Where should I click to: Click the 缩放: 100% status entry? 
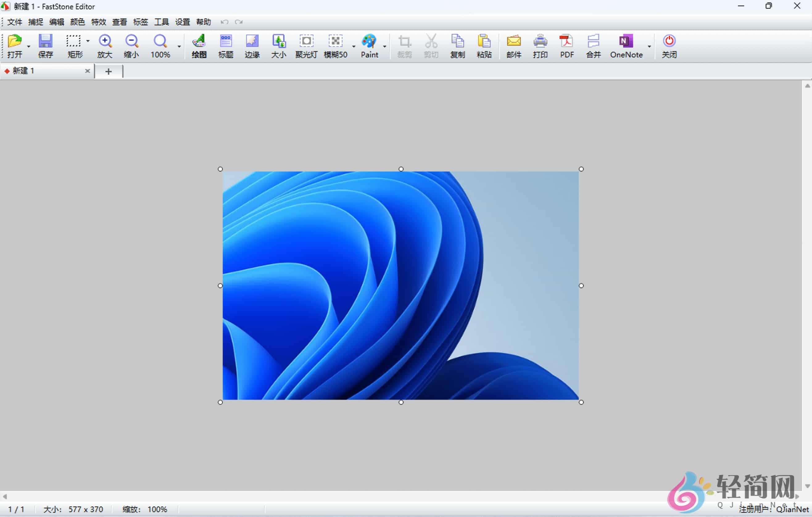tap(145, 509)
